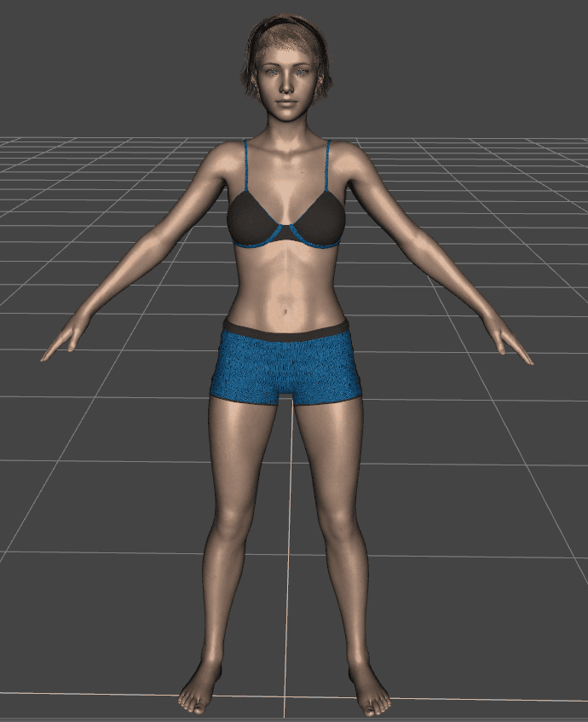Select the black waistband of the shorts
This screenshot has width=588, height=722.
285,332
